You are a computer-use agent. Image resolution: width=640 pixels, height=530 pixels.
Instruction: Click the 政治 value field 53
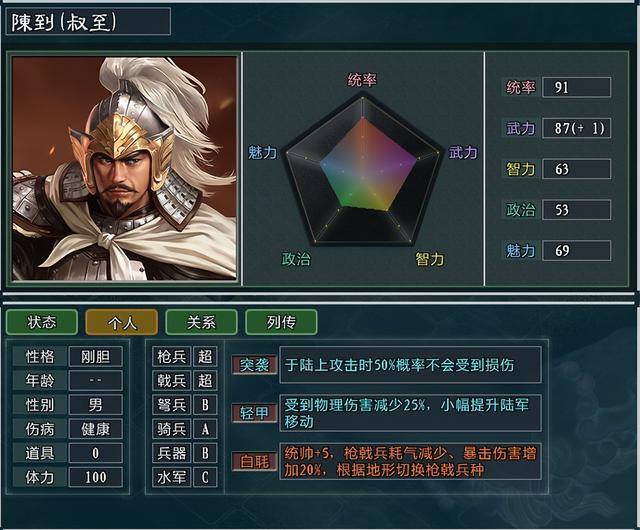(x=576, y=210)
